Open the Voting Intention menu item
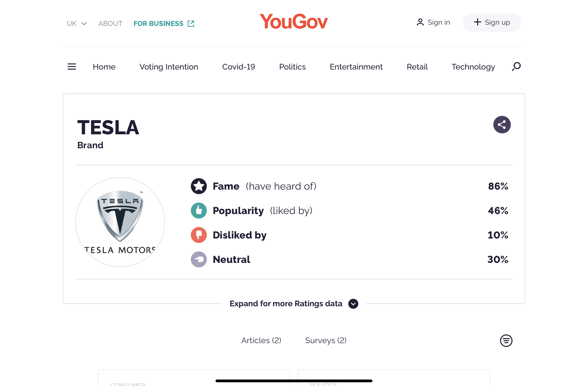Screen dimensions: 588x386 pyautogui.click(x=169, y=67)
